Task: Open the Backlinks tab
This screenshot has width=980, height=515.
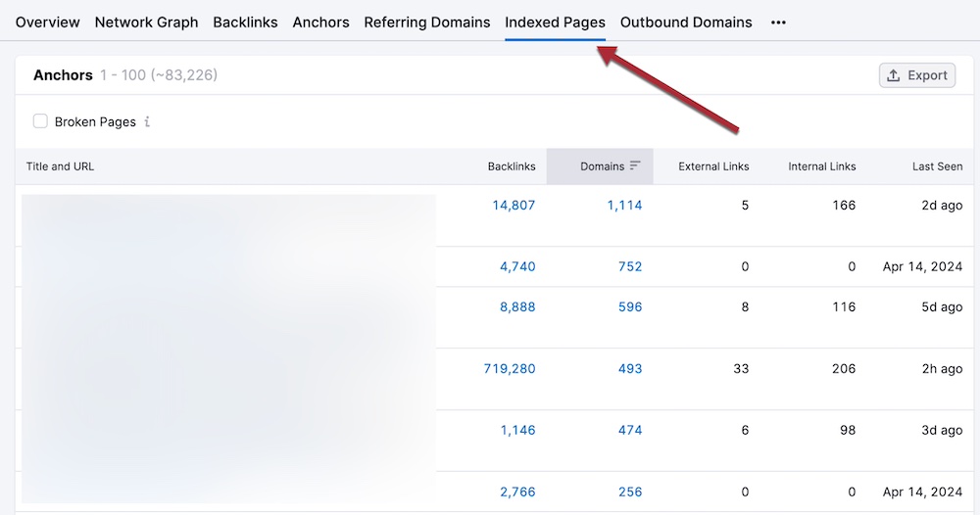Action: (x=245, y=22)
